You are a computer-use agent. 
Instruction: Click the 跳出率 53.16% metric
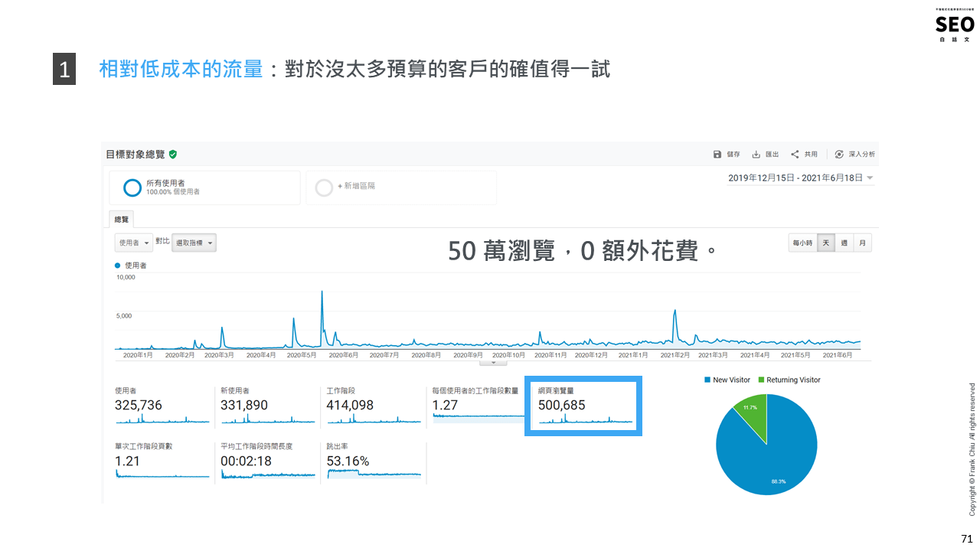point(348,461)
